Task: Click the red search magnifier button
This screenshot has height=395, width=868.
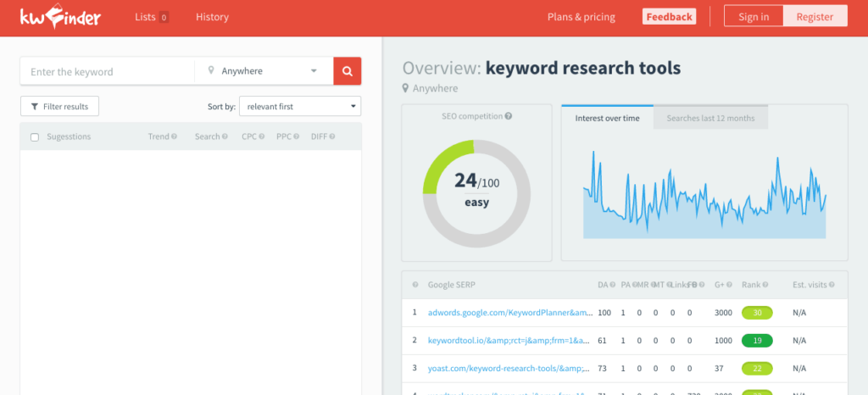Action: click(347, 71)
